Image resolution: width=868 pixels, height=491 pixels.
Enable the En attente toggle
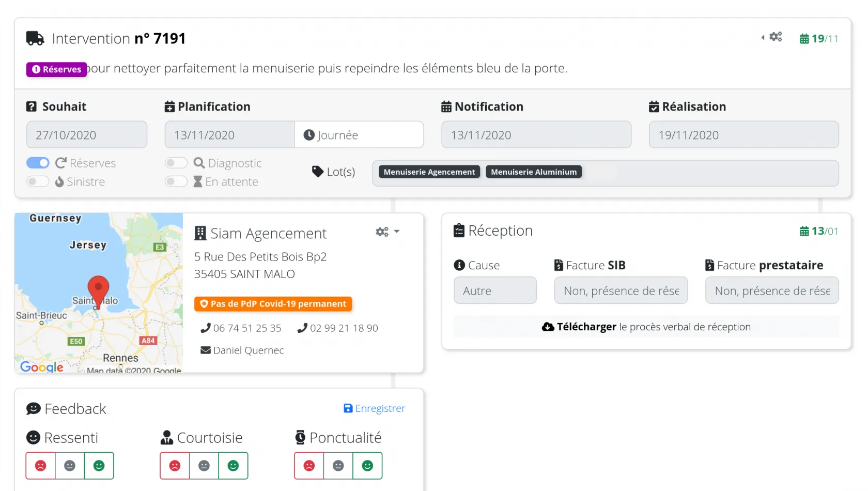[176, 181]
